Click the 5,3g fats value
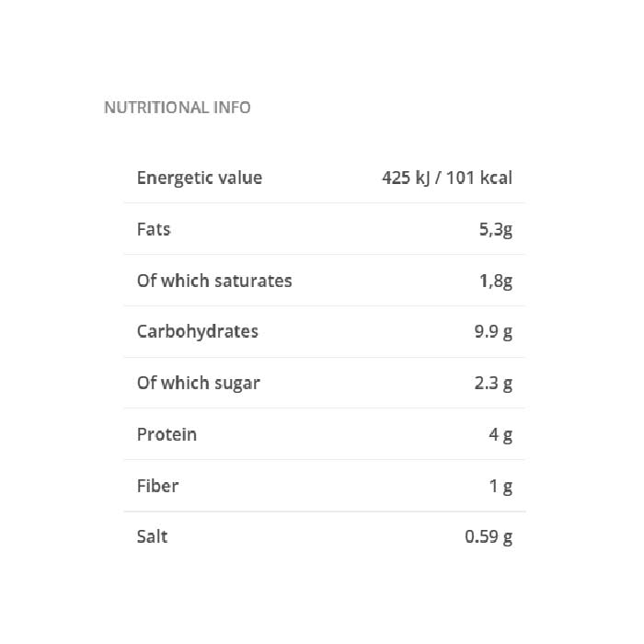The height and width of the screenshot is (644, 644). [495, 230]
